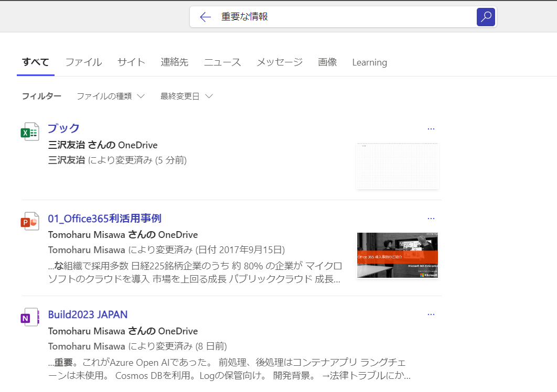
Task: Click the modified date 2017年9月15日 line
Action: (x=167, y=250)
